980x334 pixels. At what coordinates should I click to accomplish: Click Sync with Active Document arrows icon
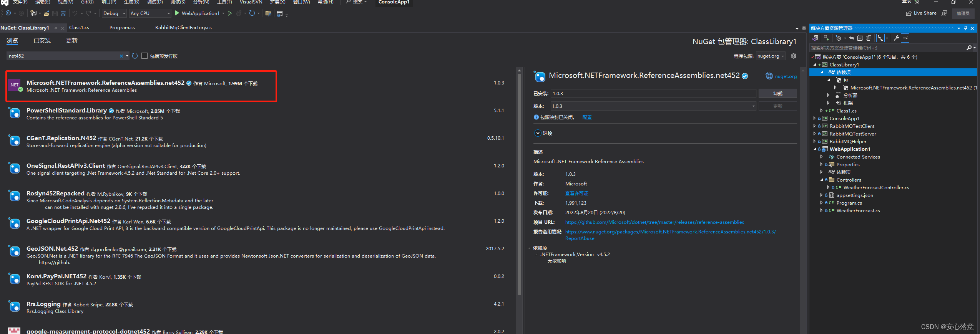coord(852,38)
